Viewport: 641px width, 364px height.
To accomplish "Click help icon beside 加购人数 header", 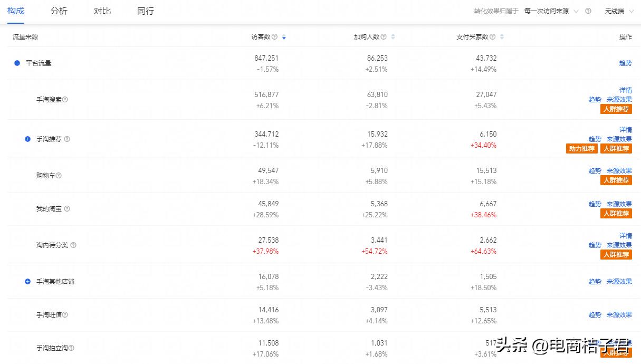I will coord(384,37).
